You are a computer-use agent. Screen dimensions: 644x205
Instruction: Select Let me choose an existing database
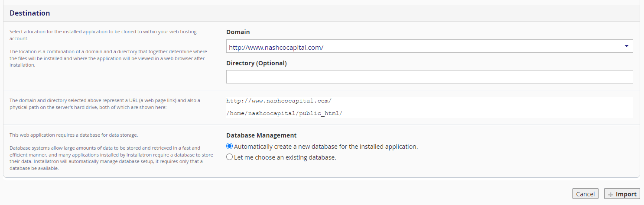coord(230,157)
